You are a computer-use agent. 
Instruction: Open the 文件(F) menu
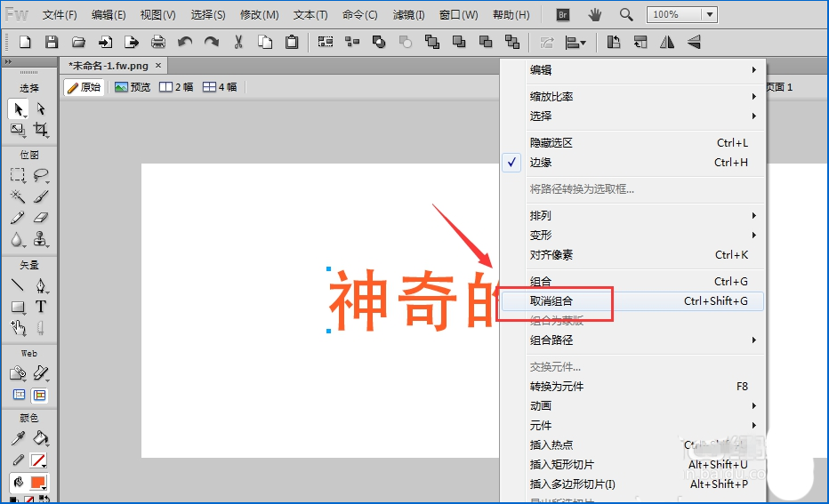point(60,15)
